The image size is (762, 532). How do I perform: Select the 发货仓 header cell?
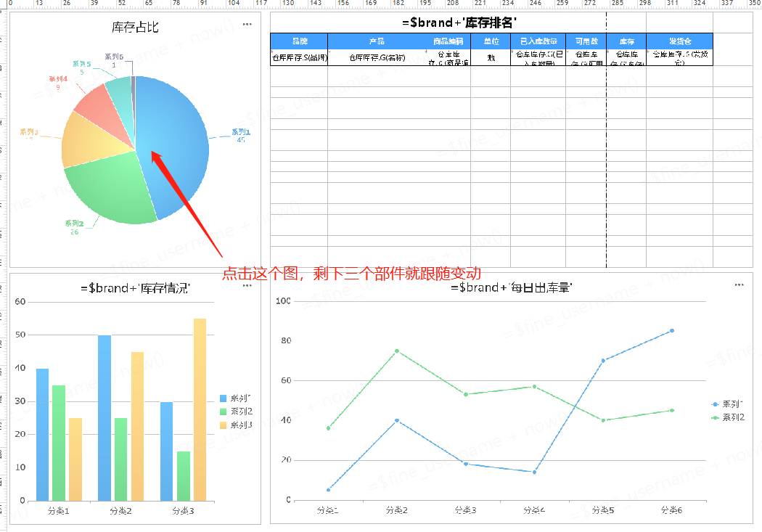(679, 41)
